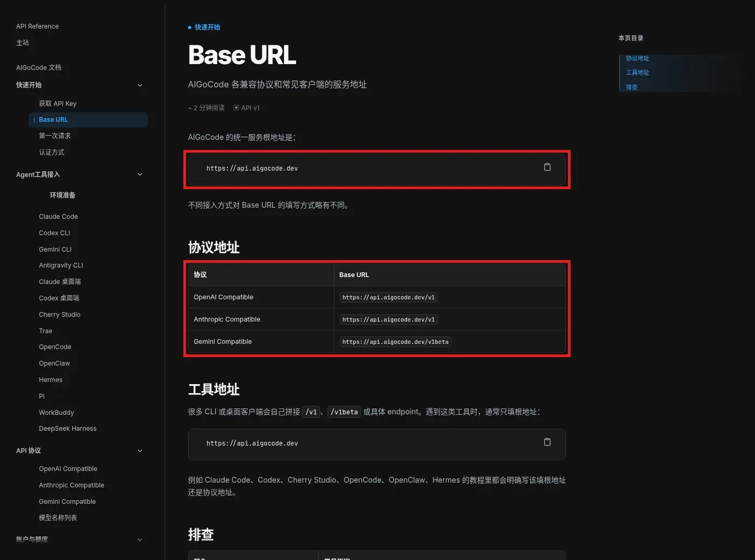Collapse the Agent工具接入 sidebar section

point(140,174)
